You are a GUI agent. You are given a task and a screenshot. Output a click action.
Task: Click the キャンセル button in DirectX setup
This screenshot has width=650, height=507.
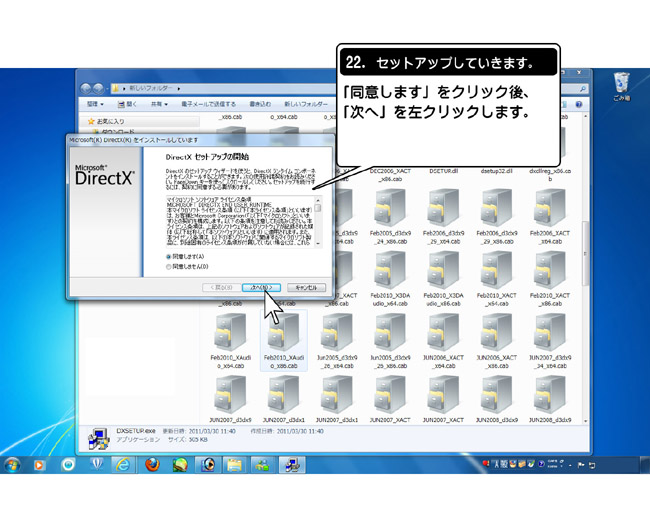tap(306, 287)
